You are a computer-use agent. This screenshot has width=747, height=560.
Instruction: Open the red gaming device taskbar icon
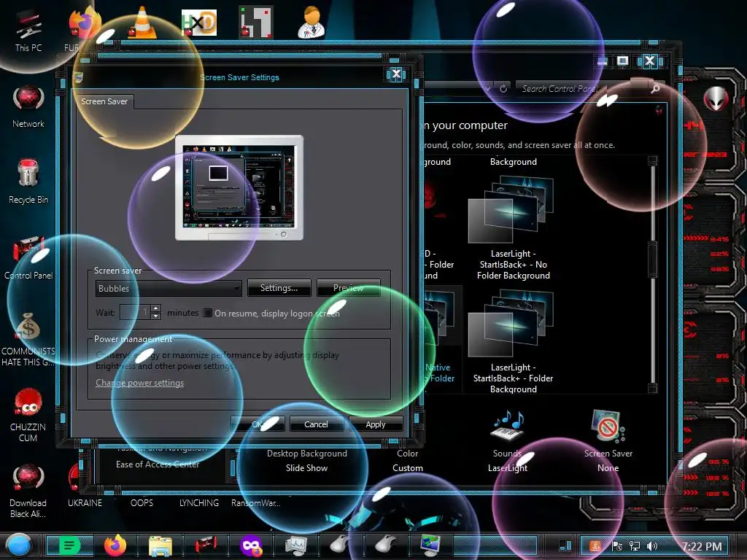pos(205,545)
